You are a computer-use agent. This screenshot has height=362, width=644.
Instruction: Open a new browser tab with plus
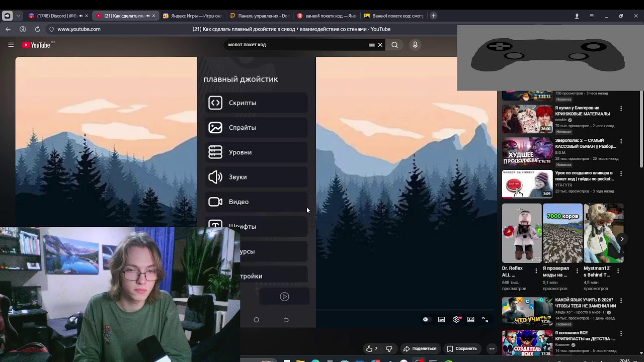click(x=433, y=16)
